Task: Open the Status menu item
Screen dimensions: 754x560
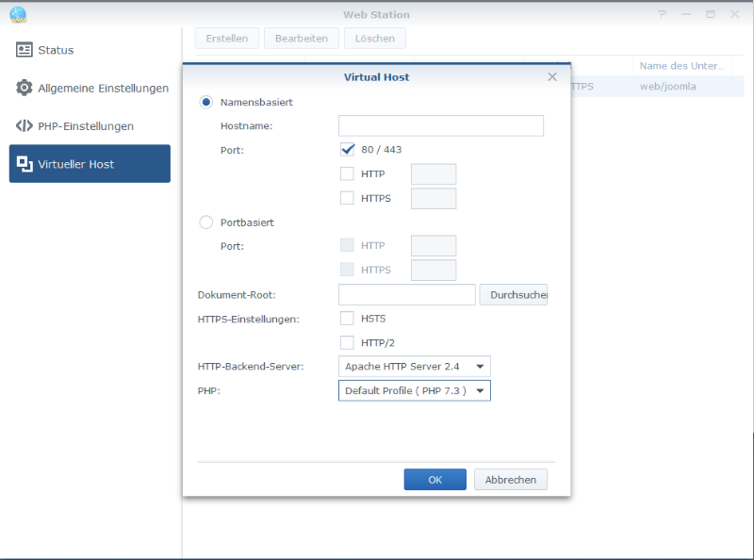Action: click(90, 50)
